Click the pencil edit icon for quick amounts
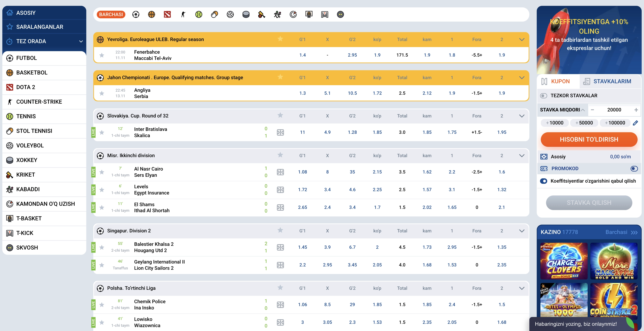The image size is (644, 331). (x=635, y=123)
